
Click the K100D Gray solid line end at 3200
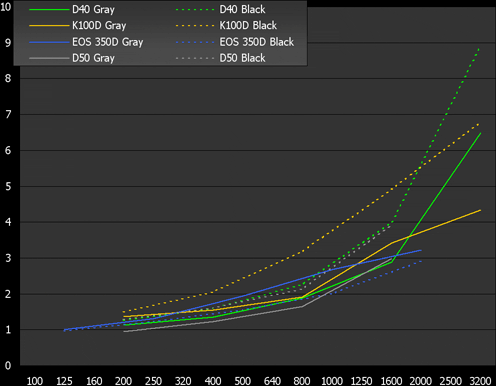(x=480, y=210)
